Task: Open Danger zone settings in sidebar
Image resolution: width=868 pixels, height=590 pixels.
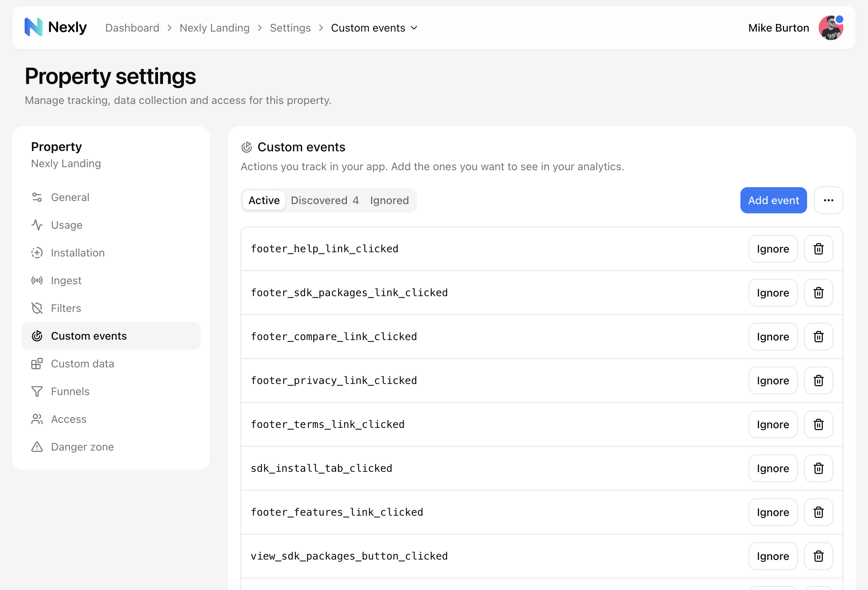Action: click(x=111, y=447)
